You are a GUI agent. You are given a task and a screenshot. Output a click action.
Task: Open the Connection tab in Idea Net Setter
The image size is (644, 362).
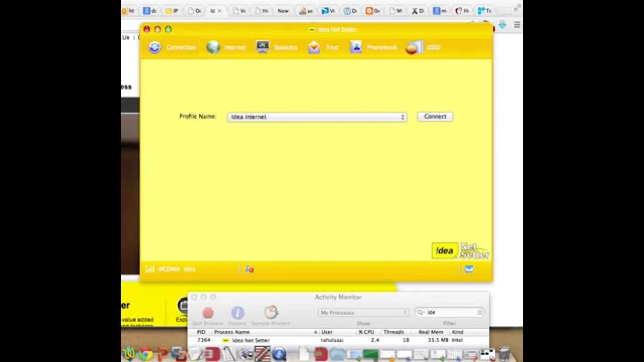tap(172, 47)
